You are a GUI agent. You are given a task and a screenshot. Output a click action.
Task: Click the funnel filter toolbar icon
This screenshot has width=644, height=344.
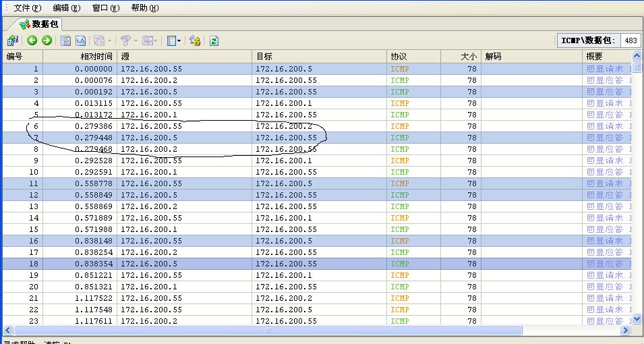click(x=124, y=40)
